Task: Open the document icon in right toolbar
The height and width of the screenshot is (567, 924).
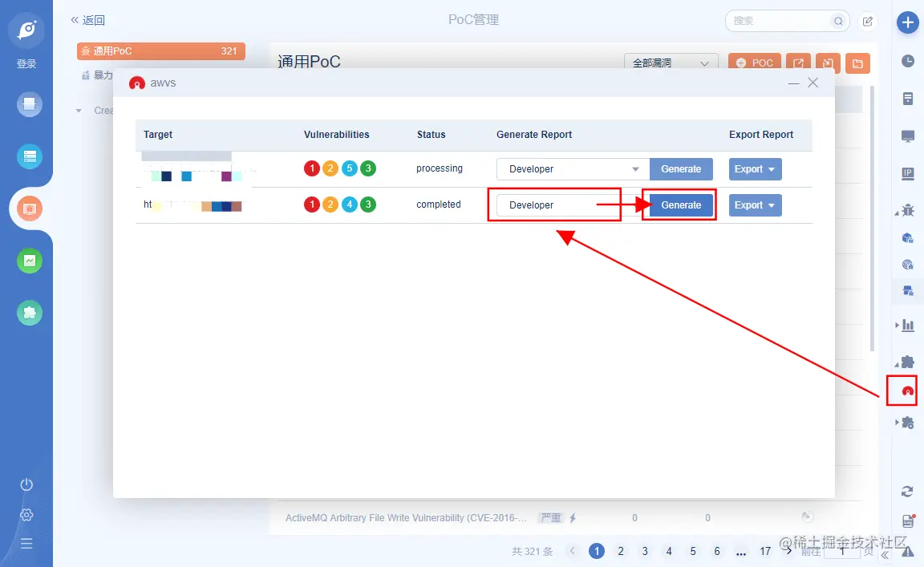Action: click(x=908, y=99)
